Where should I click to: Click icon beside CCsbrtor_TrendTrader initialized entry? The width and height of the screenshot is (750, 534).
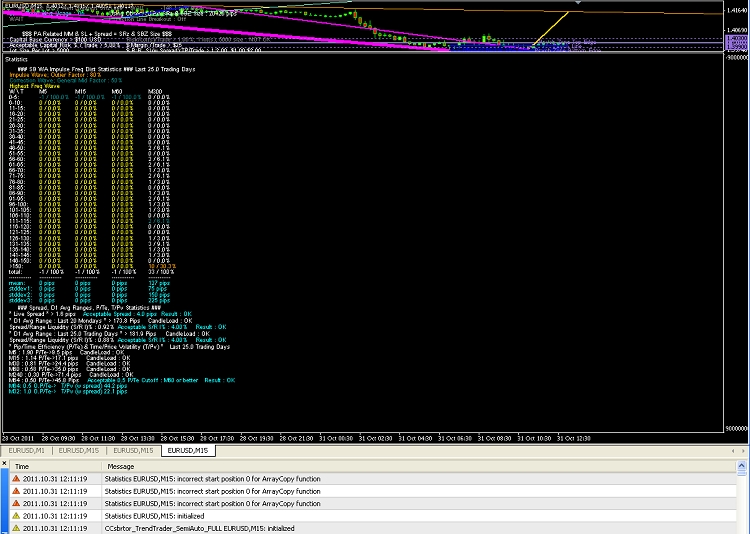tap(16, 528)
